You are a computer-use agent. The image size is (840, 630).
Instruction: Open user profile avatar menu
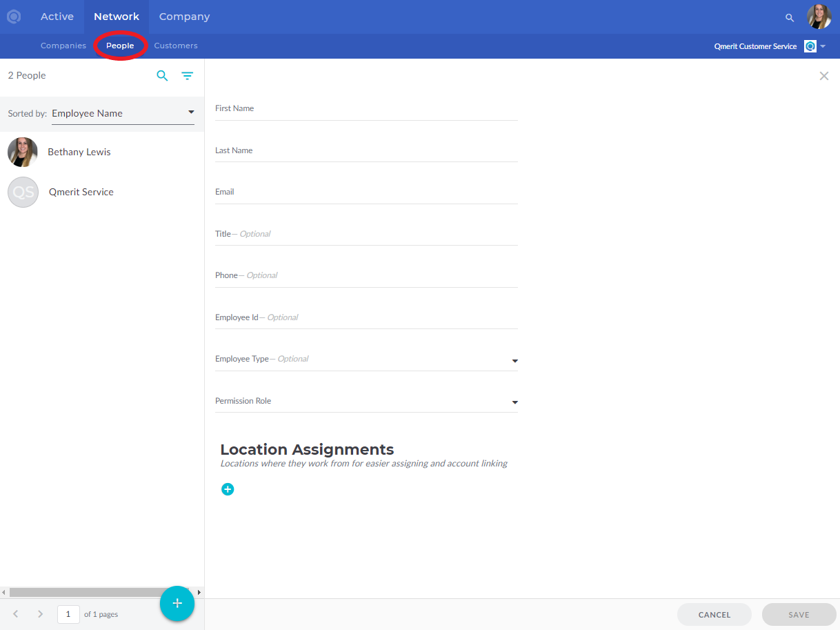(819, 17)
